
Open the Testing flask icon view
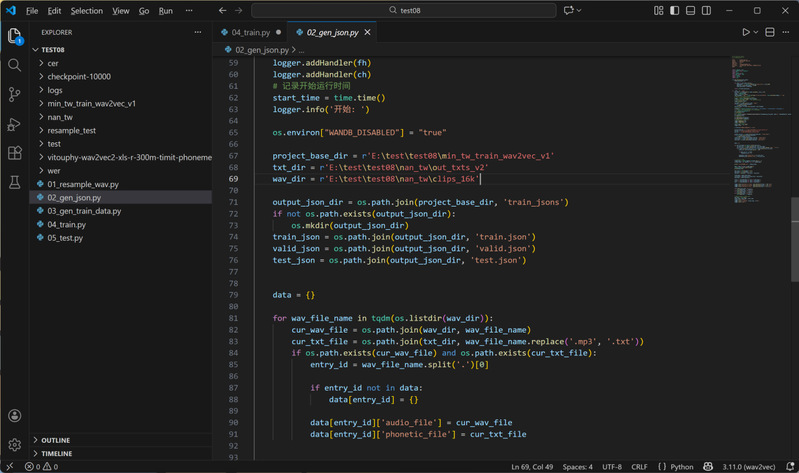point(14,183)
